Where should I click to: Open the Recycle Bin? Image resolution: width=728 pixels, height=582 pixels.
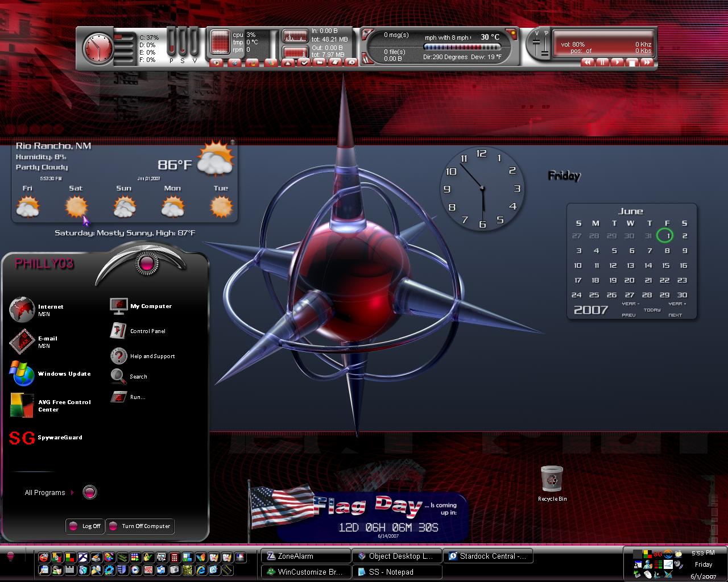coord(552,483)
